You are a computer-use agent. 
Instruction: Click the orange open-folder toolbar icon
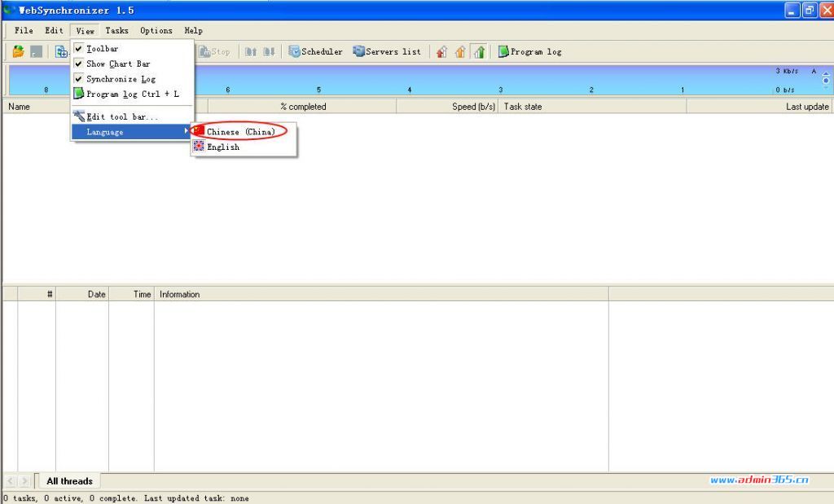(x=18, y=51)
